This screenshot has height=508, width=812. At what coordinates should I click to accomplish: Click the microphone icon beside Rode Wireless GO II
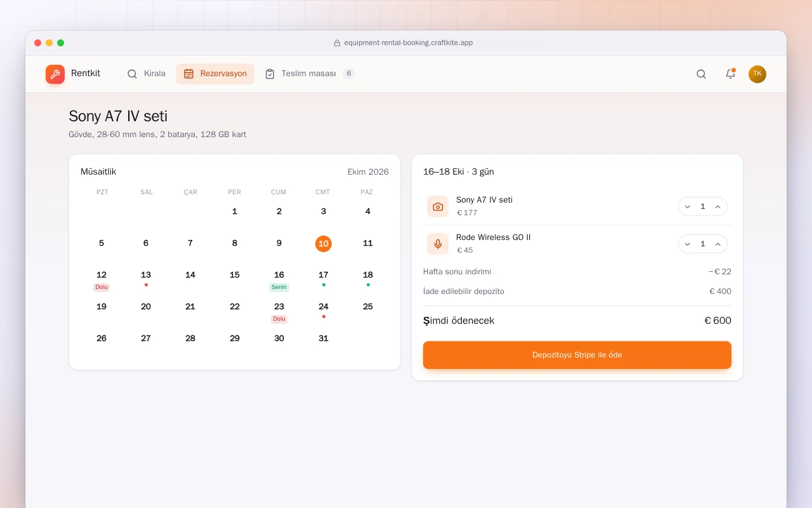pyautogui.click(x=438, y=244)
